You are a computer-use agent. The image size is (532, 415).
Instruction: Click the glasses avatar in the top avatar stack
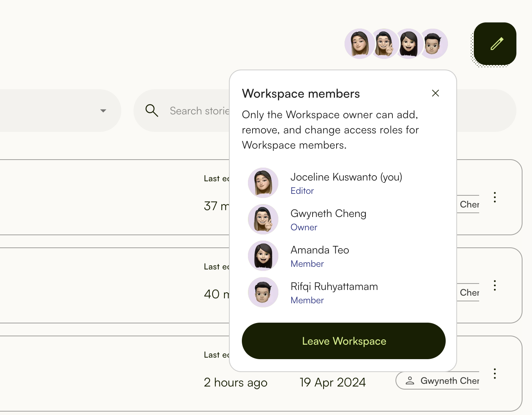pos(384,44)
